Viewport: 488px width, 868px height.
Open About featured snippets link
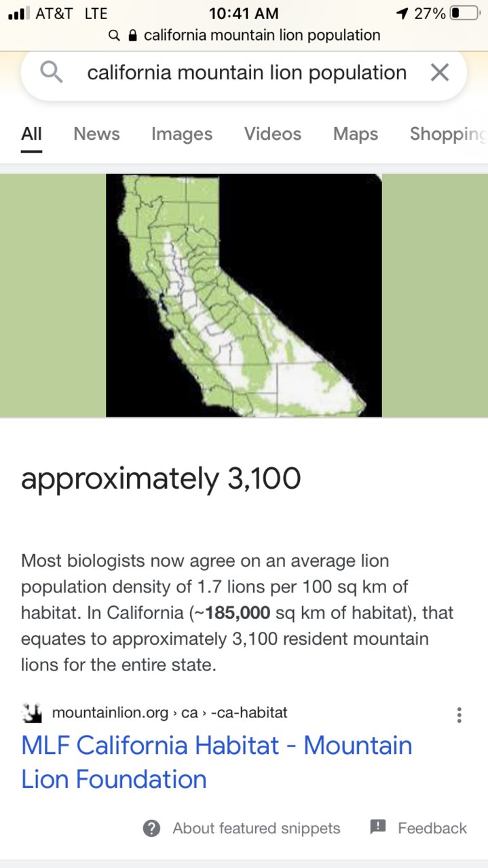pos(256,828)
